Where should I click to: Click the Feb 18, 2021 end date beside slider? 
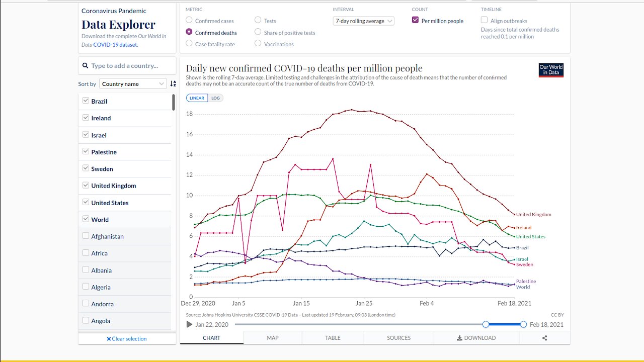(x=546, y=325)
